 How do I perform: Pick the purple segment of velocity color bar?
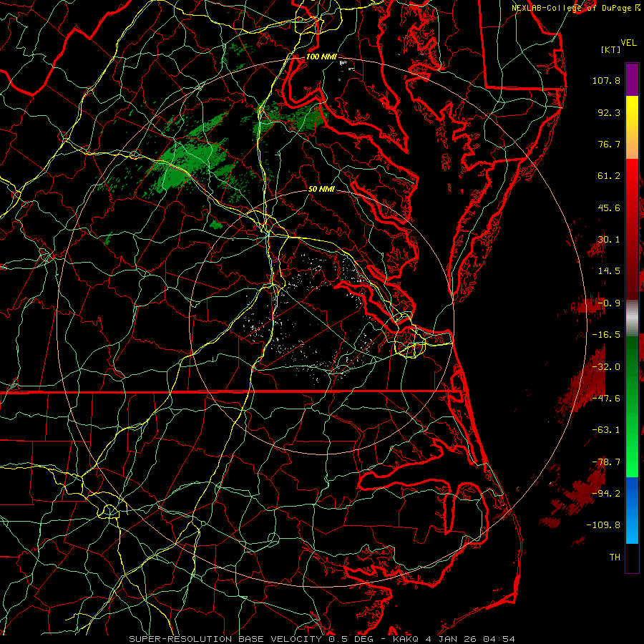632,79
